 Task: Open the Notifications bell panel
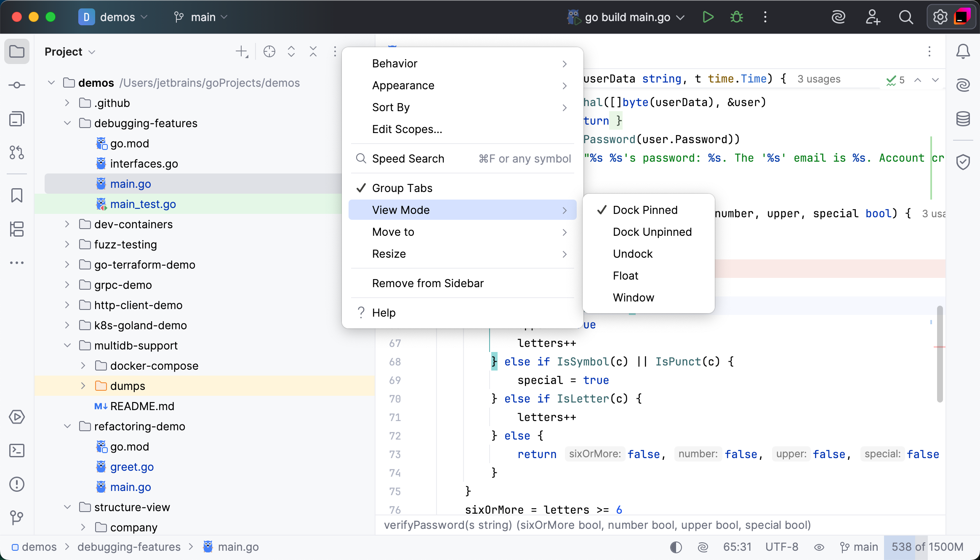(964, 51)
